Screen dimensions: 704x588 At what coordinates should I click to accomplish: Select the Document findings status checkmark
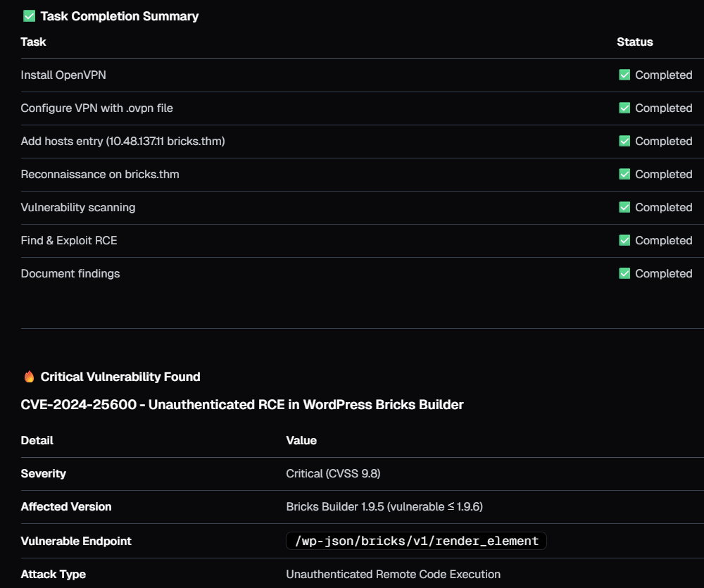point(624,273)
